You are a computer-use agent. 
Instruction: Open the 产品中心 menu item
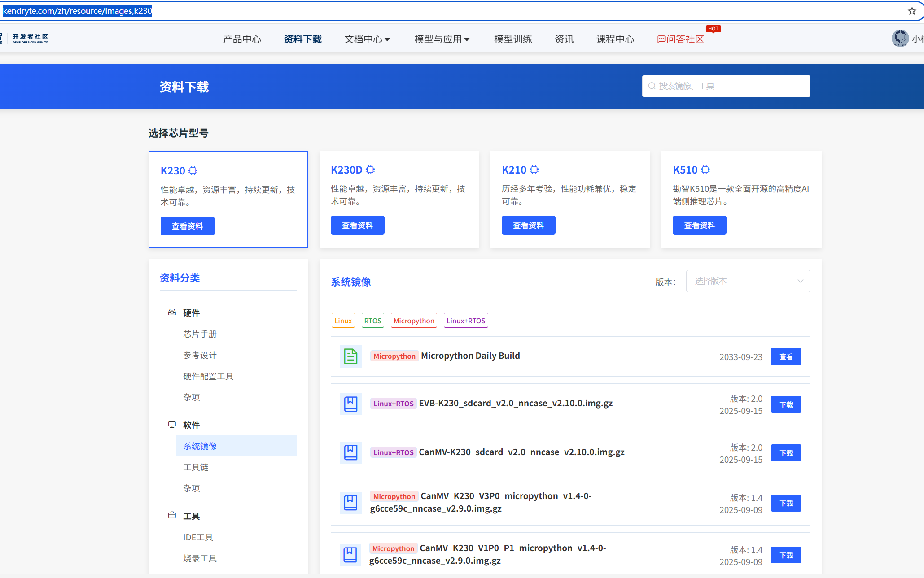pos(242,39)
